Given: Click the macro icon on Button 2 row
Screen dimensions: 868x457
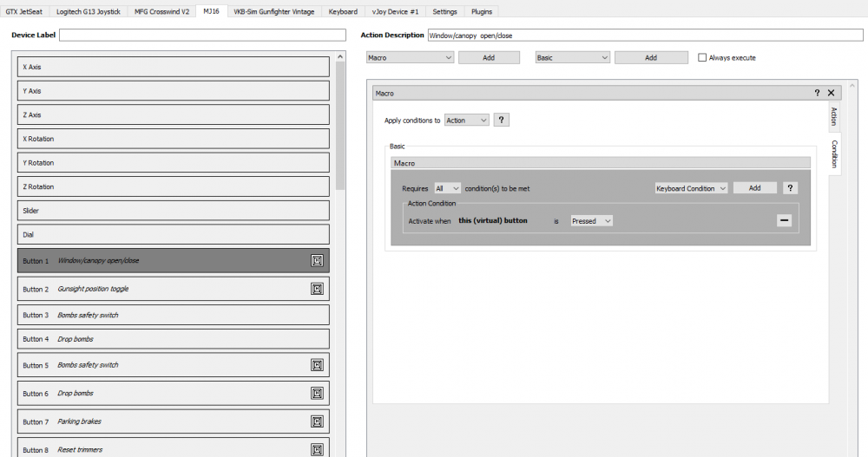Looking at the screenshot, I should click(x=317, y=289).
